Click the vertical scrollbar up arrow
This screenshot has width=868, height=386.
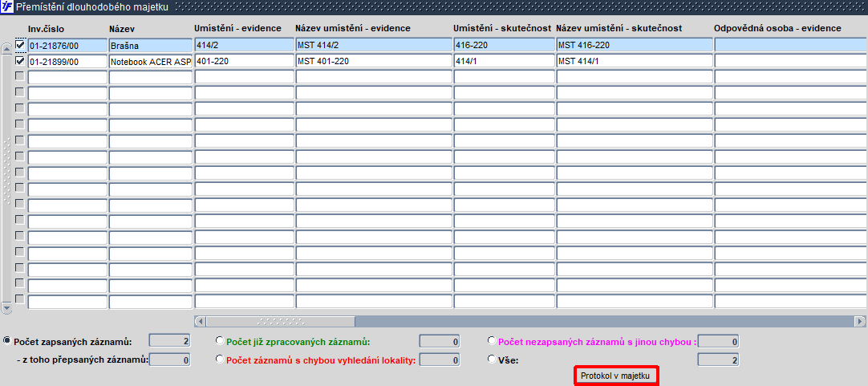[6, 49]
